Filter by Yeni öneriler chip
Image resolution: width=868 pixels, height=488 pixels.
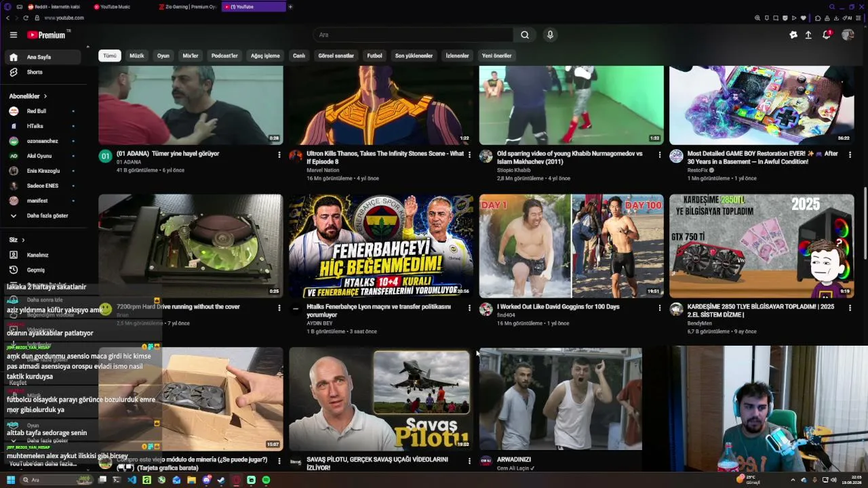496,56
